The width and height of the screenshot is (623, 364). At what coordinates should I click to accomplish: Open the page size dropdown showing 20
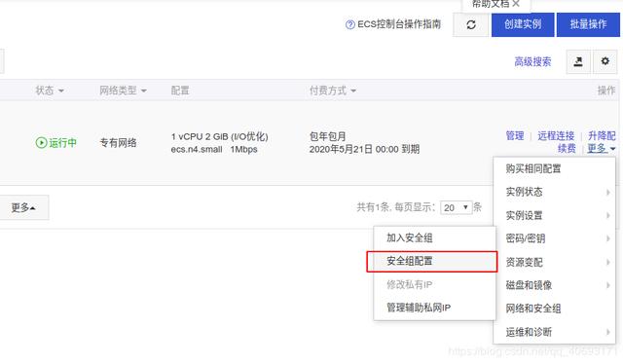click(457, 207)
